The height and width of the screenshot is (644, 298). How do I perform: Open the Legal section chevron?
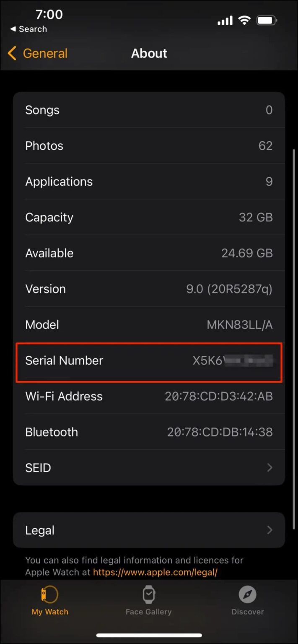[x=269, y=530]
